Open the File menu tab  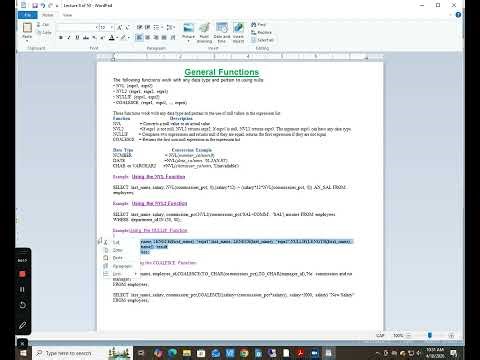(28, 15)
